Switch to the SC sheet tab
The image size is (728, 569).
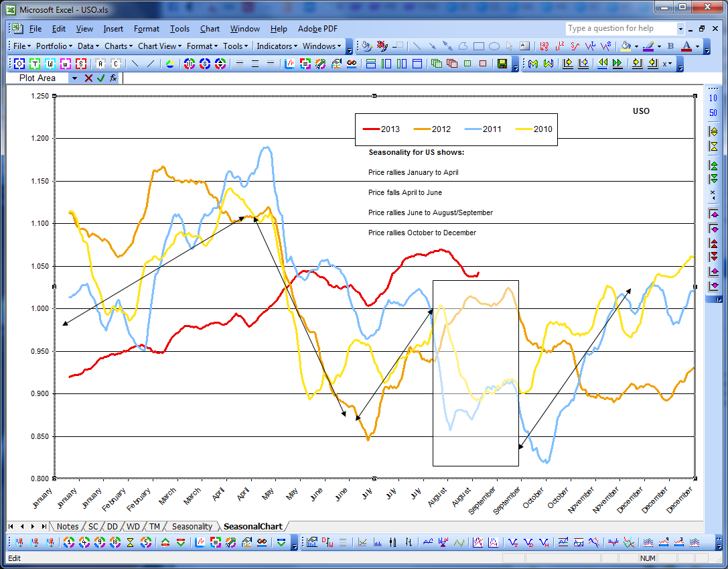click(93, 526)
